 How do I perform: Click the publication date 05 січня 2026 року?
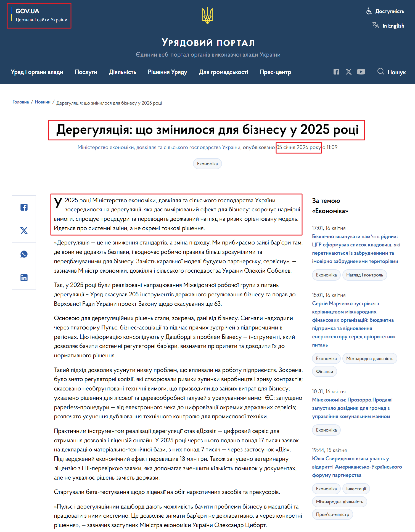tap(299, 147)
